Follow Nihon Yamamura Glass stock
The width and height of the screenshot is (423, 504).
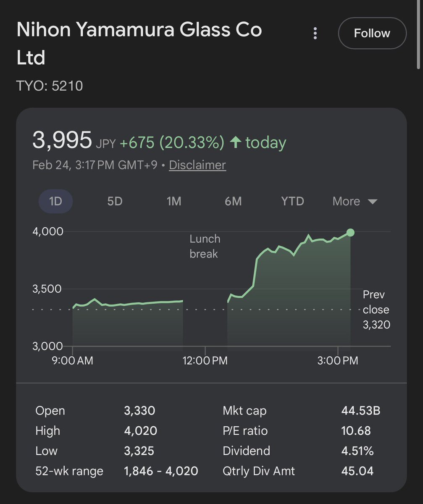click(x=372, y=33)
